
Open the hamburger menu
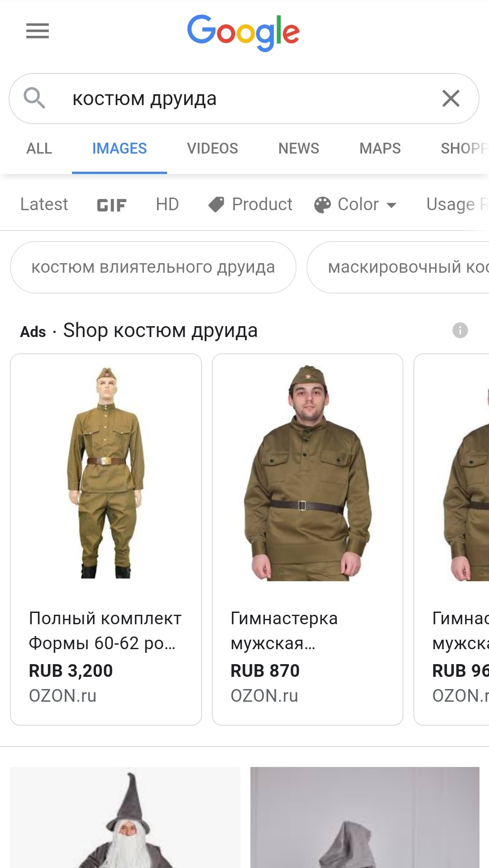click(38, 31)
